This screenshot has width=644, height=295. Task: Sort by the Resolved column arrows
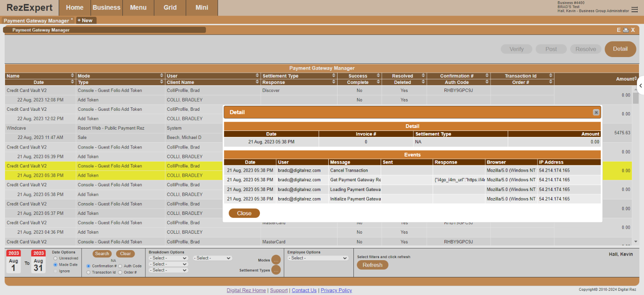pos(423,76)
